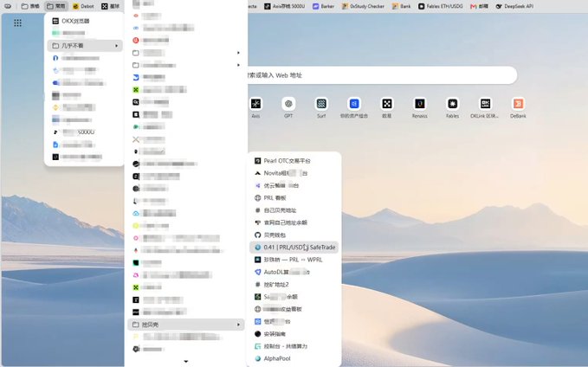Click the tab actions icon at far left of bar
The image size is (588, 367).
click(x=8, y=6)
